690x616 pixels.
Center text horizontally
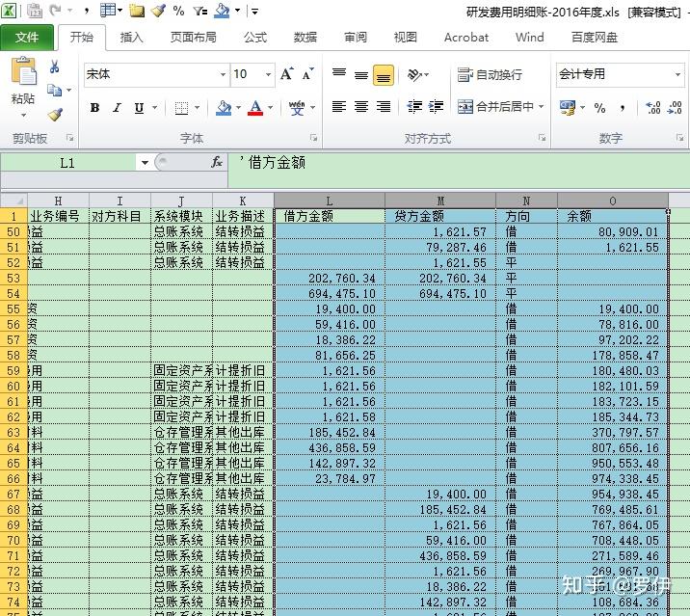coord(361,107)
